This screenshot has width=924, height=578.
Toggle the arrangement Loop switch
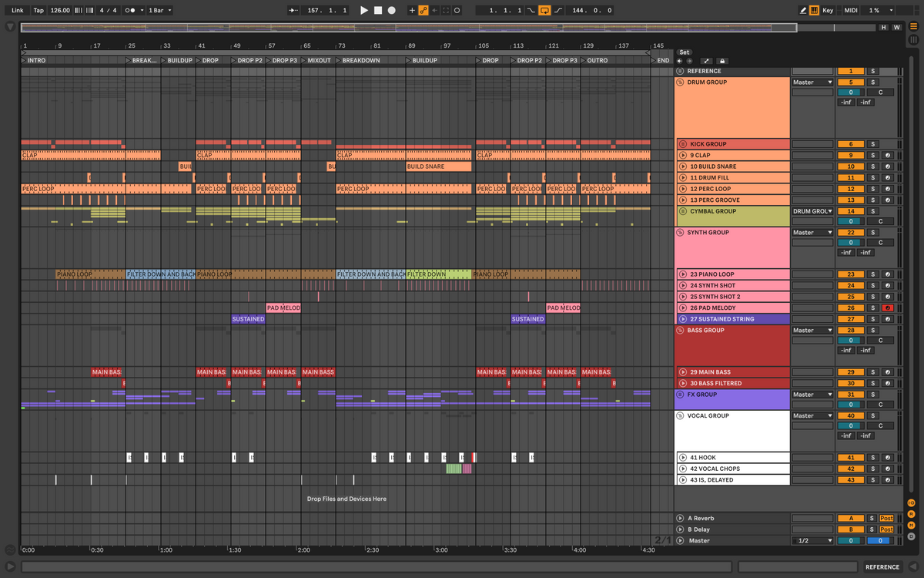click(x=544, y=10)
